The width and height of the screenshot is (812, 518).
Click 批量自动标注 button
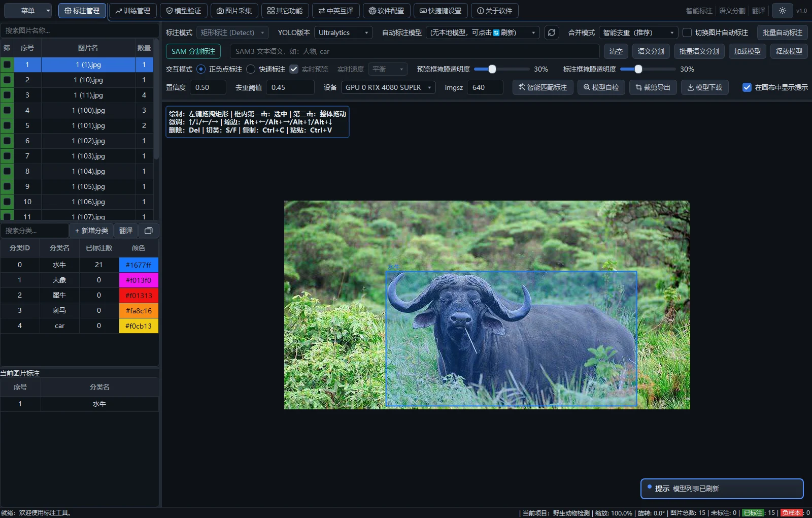point(783,33)
